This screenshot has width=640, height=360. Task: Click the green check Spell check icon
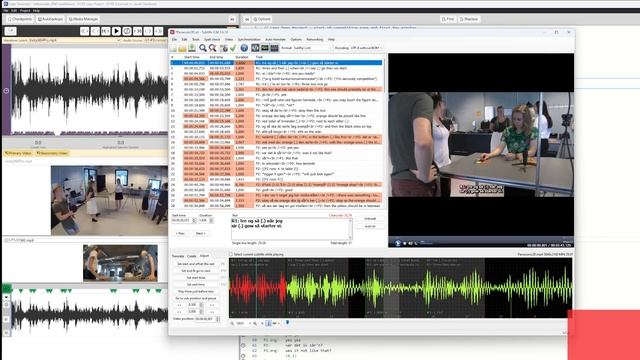233,48
